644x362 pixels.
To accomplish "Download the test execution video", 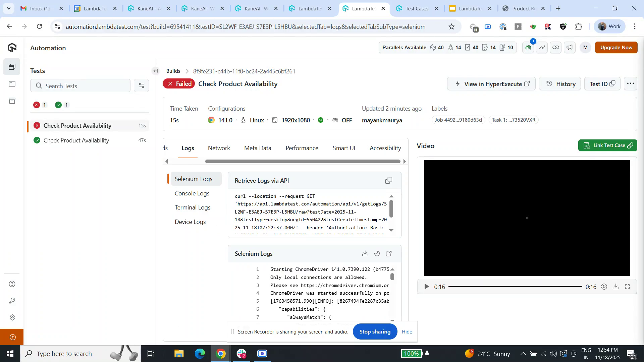I will point(616,287).
